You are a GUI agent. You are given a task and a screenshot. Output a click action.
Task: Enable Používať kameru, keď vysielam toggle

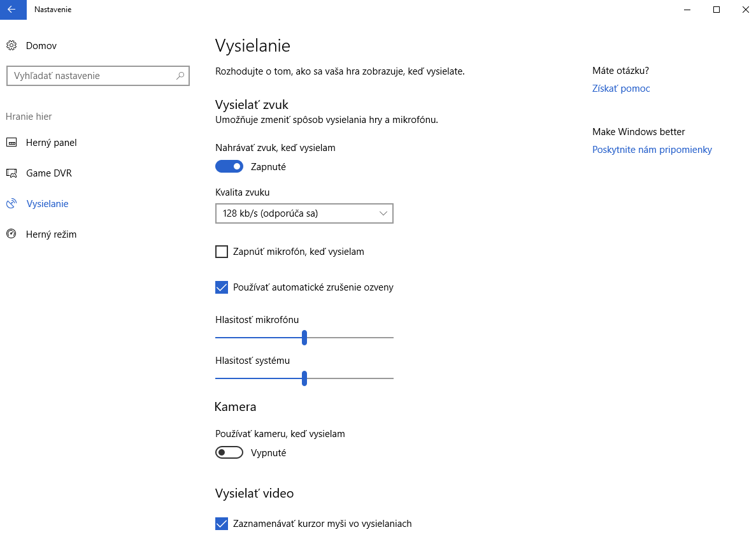point(229,452)
